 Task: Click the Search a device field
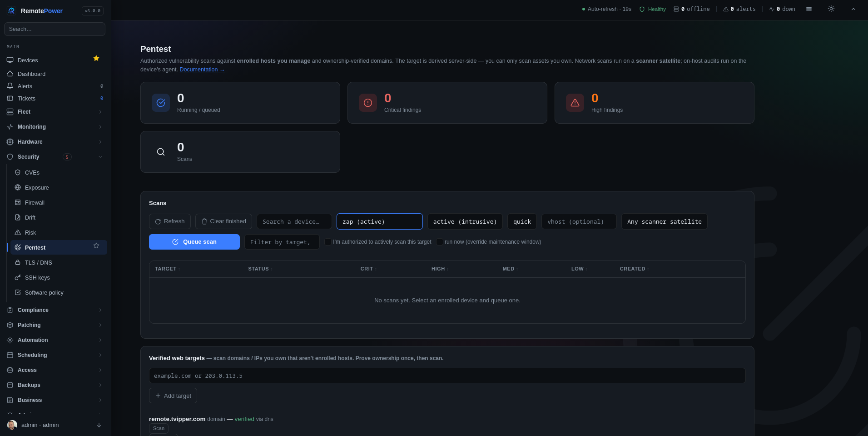coord(294,221)
